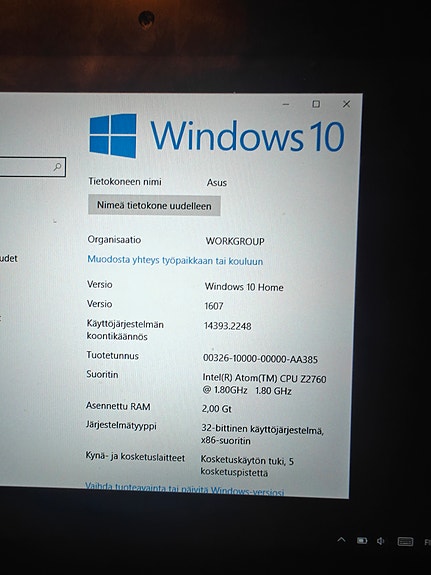Viewport: 431px width, 575px height.
Task: Click the Nimeä tietokone uudelleen button
Action: 154,206
